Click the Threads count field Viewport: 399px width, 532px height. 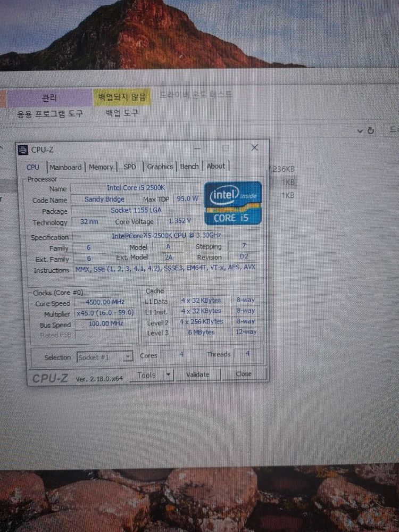pyautogui.click(x=248, y=354)
